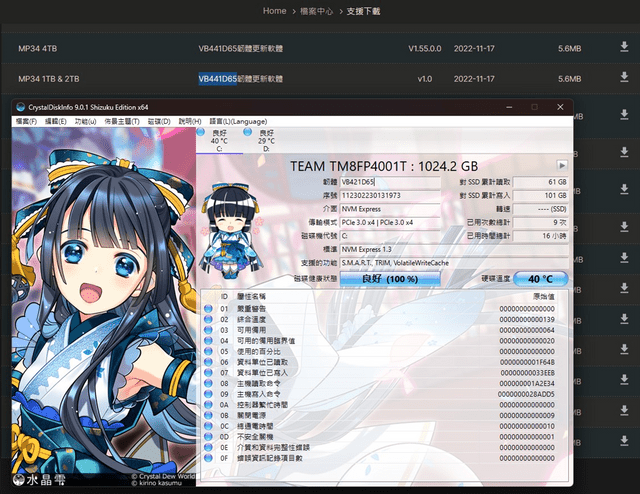Click the interface field showing NVM Express
640x494 pixels.
point(390,209)
